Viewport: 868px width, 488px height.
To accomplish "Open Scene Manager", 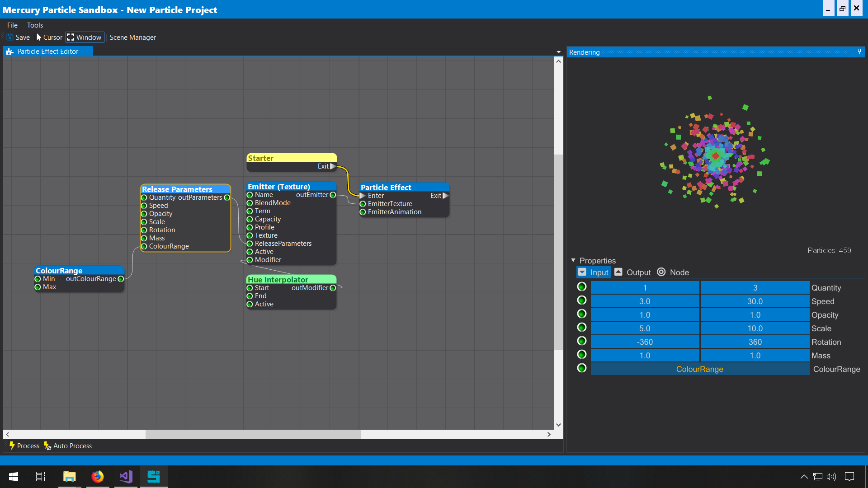I will (x=132, y=38).
